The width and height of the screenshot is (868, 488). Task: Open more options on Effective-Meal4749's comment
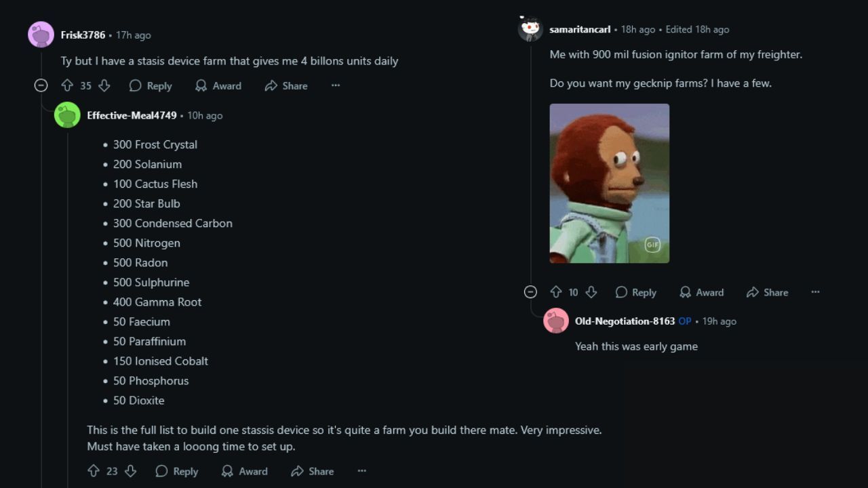(362, 471)
